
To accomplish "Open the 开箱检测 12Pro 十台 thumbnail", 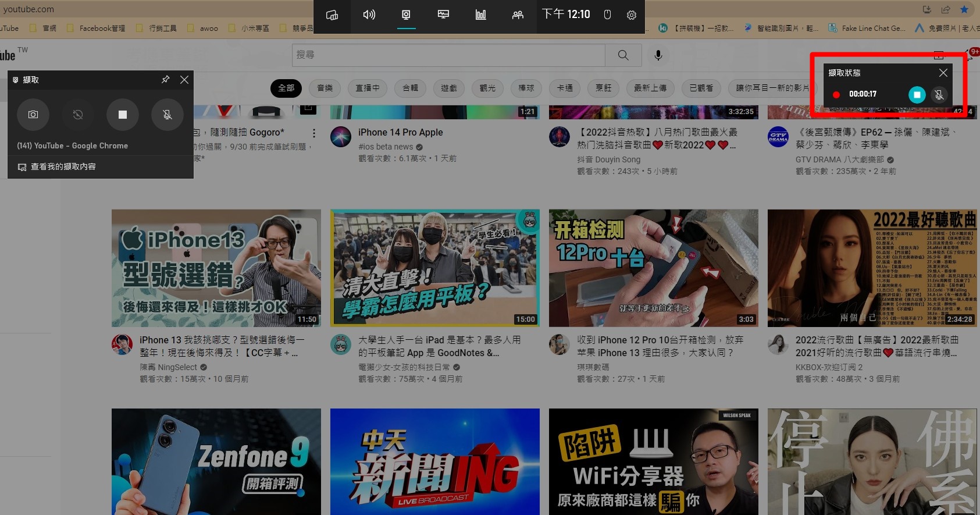I will pyautogui.click(x=654, y=268).
